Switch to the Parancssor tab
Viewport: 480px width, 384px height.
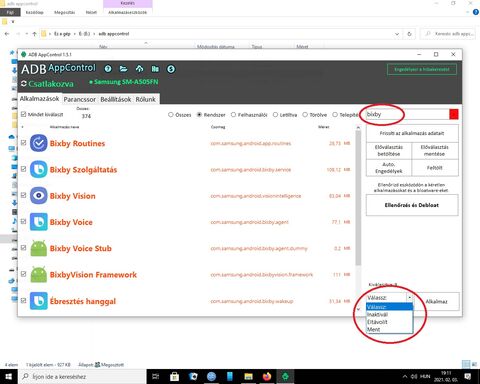click(79, 99)
